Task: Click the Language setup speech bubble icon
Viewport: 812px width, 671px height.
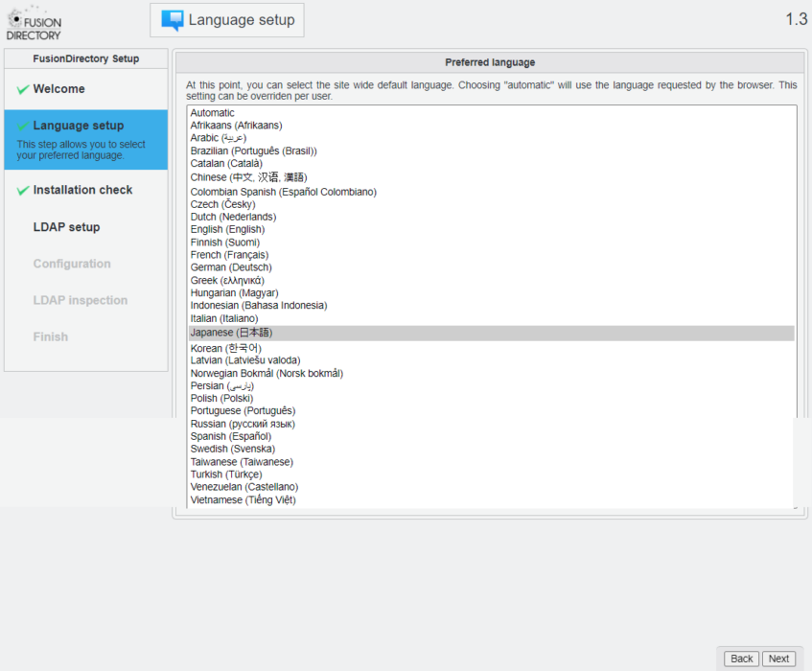Action: 173,20
